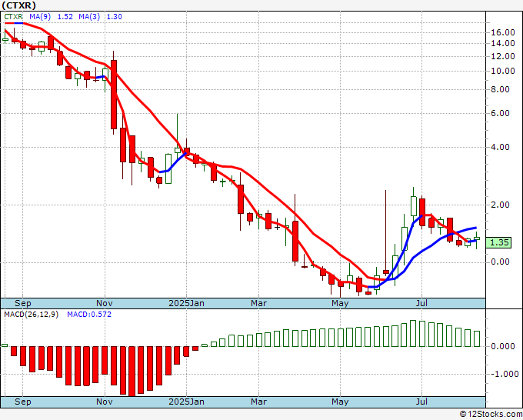Open the 12Stocks.com copyright link
This screenshot has width=523, height=420.
click(491, 415)
